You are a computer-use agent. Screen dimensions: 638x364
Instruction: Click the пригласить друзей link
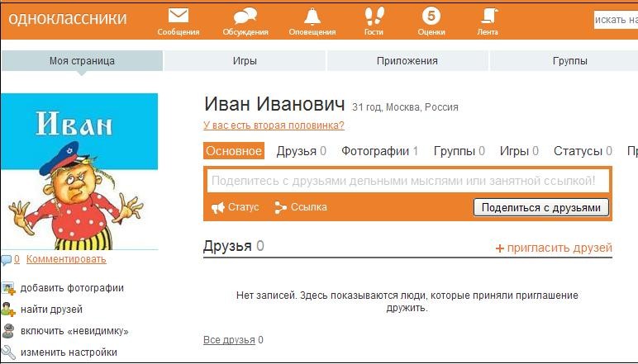pos(559,248)
